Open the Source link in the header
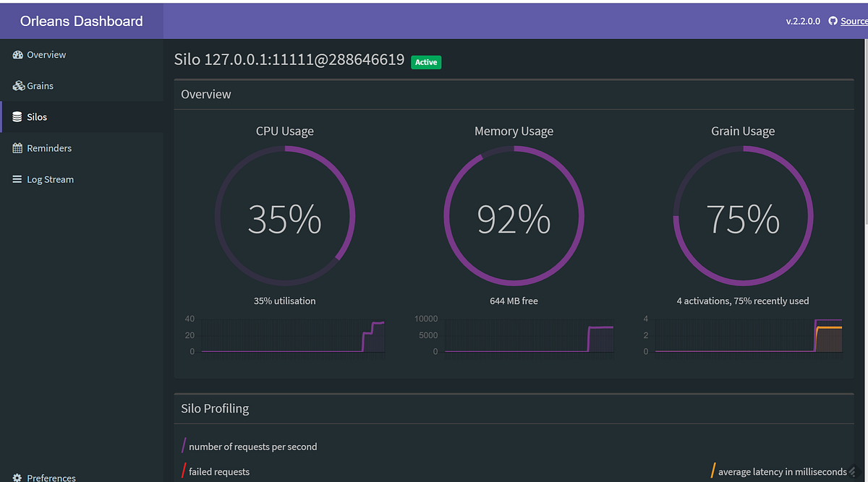The height and width of the screenshot is (482, 868). (x=854, y=21)
